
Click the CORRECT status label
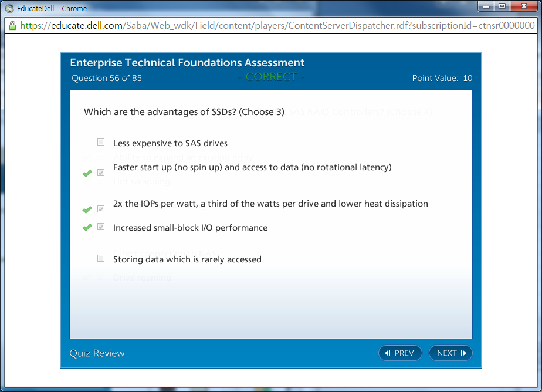pyautogui.click(x=271, y=77)
